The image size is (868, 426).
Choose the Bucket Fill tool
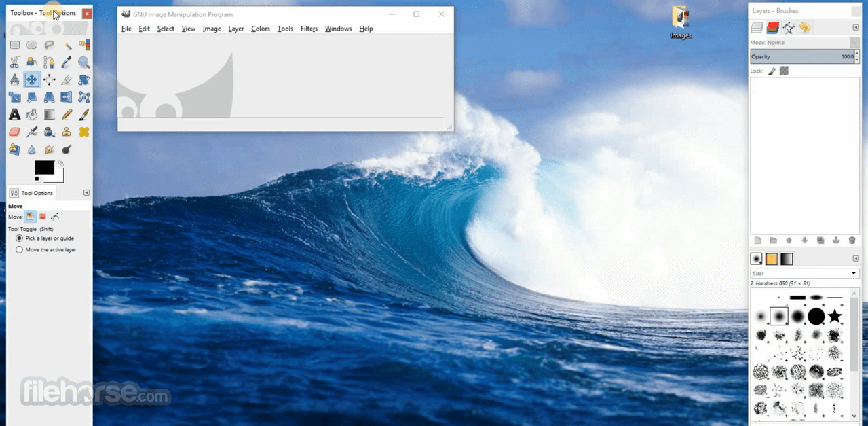(32, 115)
